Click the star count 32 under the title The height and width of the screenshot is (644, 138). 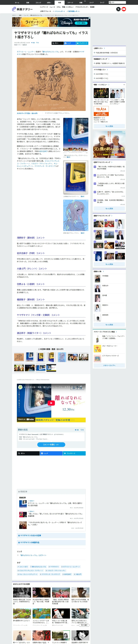[x=33, y=43]
